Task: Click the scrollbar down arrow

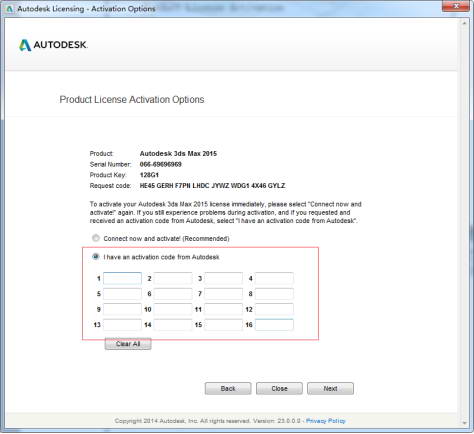Action: 464,423
